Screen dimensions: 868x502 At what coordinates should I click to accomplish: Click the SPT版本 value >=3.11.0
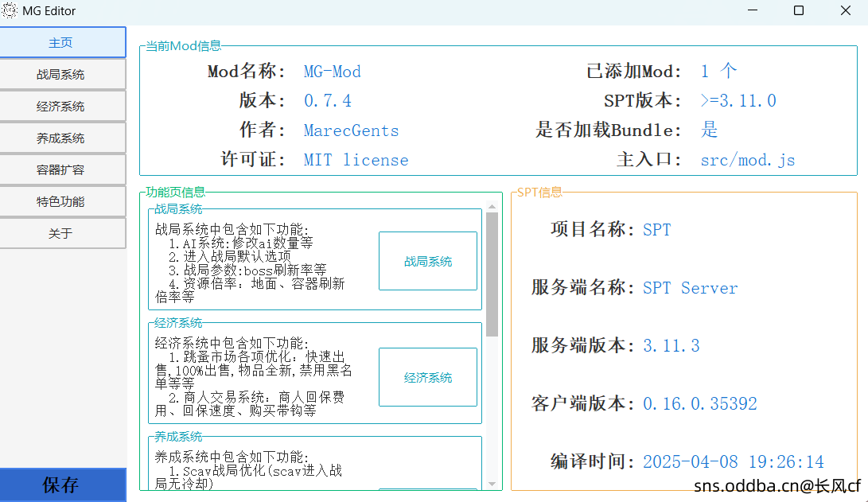[x=738, y=101]
